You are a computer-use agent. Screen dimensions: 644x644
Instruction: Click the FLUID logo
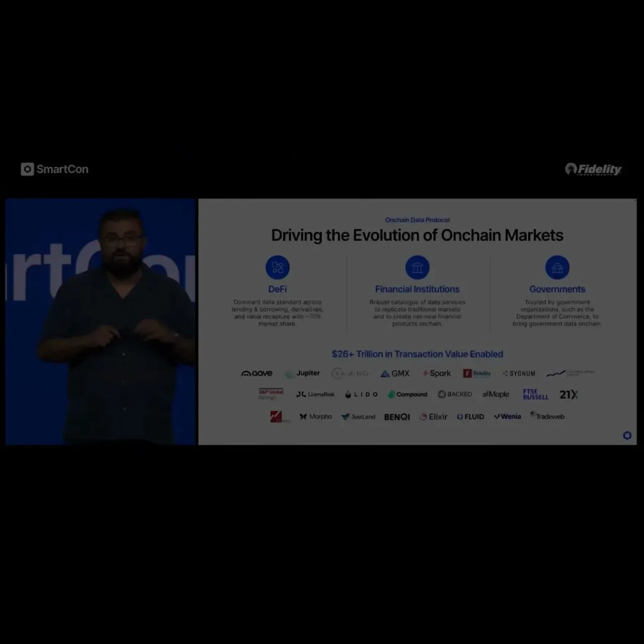470,417
